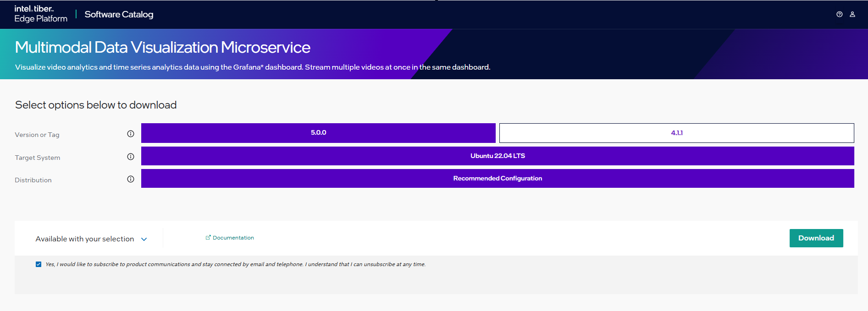Click the external link icon beside Documentation
868x311 pixels.
(x=208, y=237)
